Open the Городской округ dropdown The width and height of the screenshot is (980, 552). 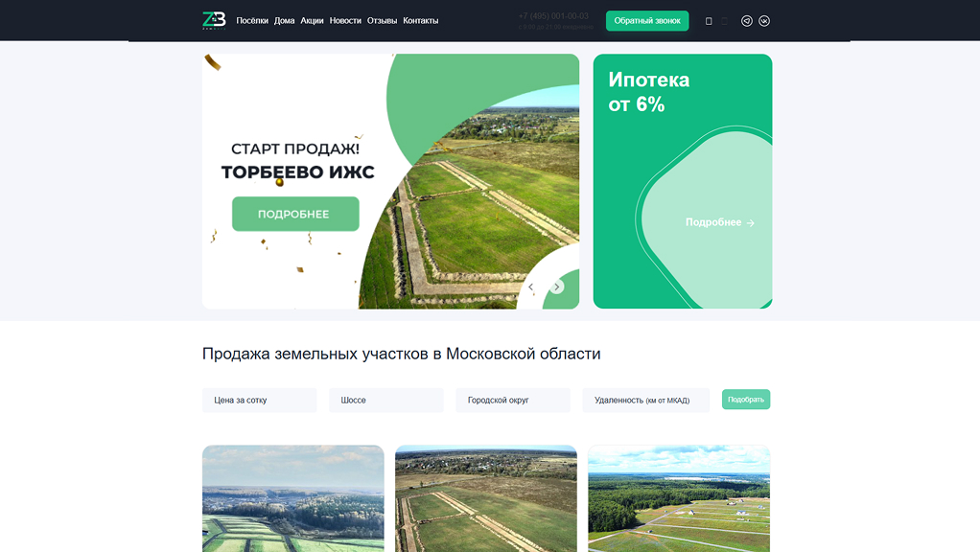click(x=513, y=401)
